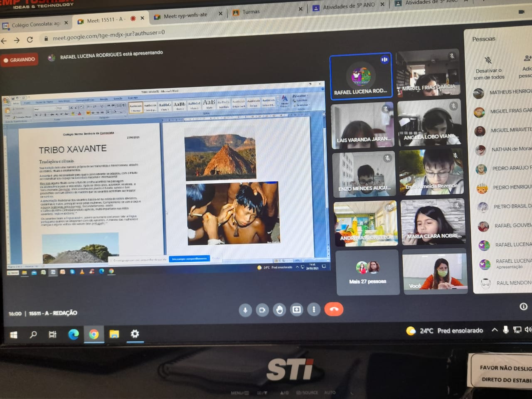
Task: Open meeting details info icon
Action: (524, 306)
